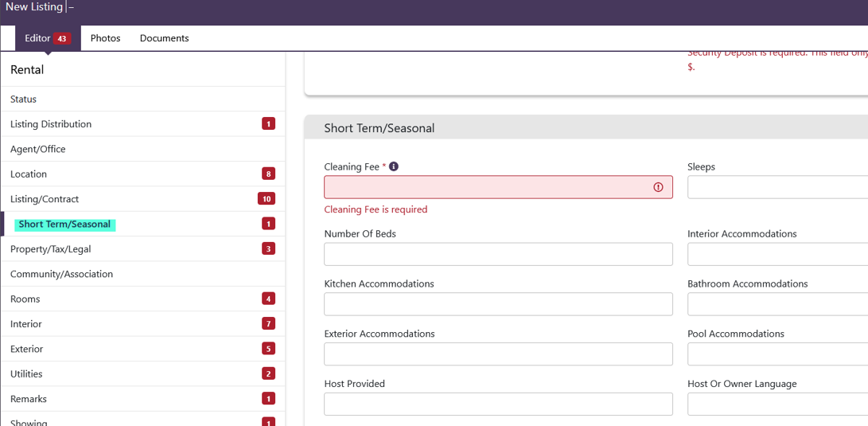Click the Cleaning Fee info icon
The height and width of the screenshot is (426, 868).
coord(394,166)
